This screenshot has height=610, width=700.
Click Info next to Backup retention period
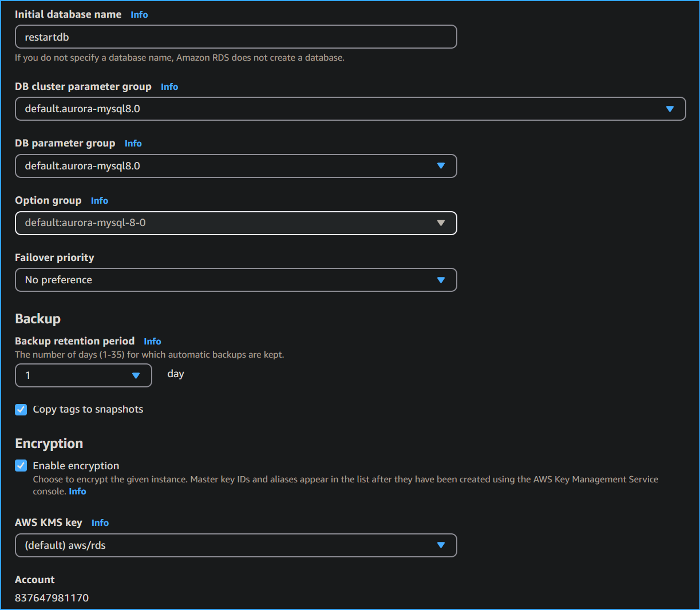click(x=152, y=340)
